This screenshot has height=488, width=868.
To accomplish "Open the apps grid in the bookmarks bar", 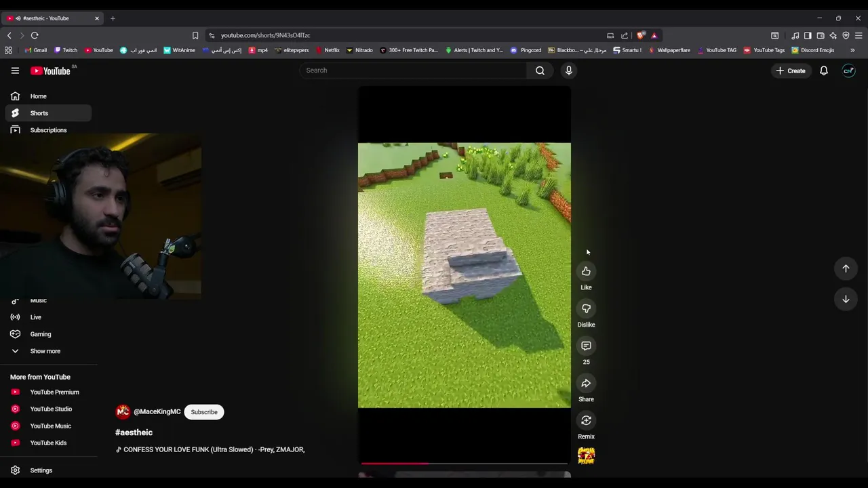I will coord(8,50).
